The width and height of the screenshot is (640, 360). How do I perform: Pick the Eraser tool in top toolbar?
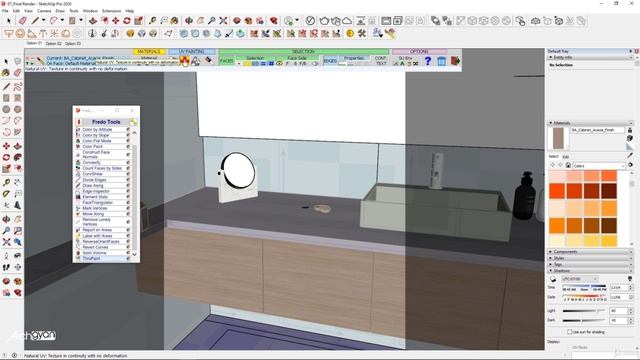click(x=23, y=20)
